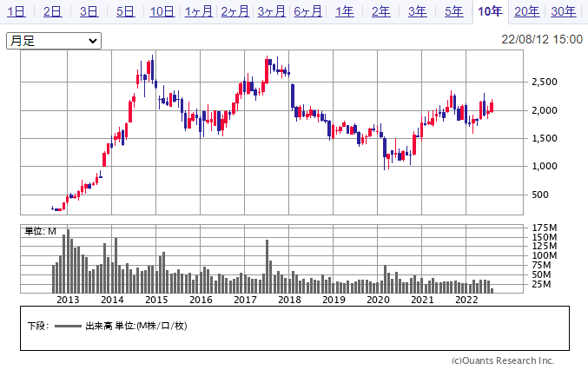Click the 25M volume axis label
Viewport: 588px width, 370px height.
click(541, 284)
